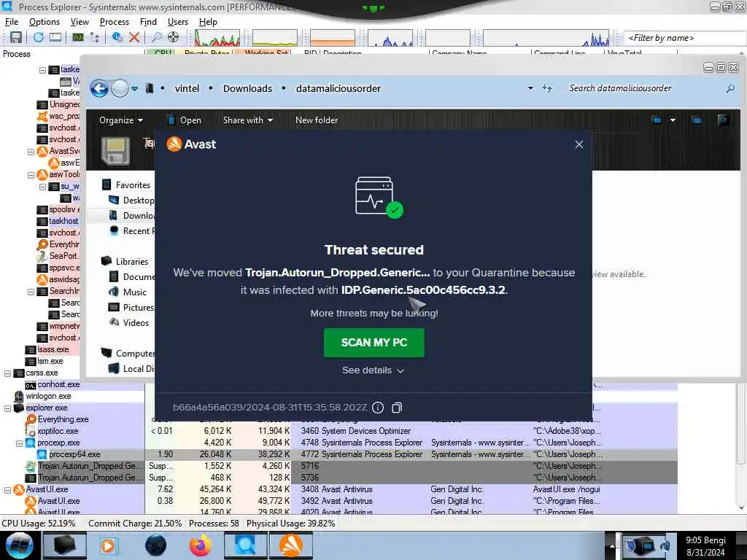747x560 pixels.
Task: Click the Explorer search magnifier icon
Action: pyautogui.click(x=730, y=88)
